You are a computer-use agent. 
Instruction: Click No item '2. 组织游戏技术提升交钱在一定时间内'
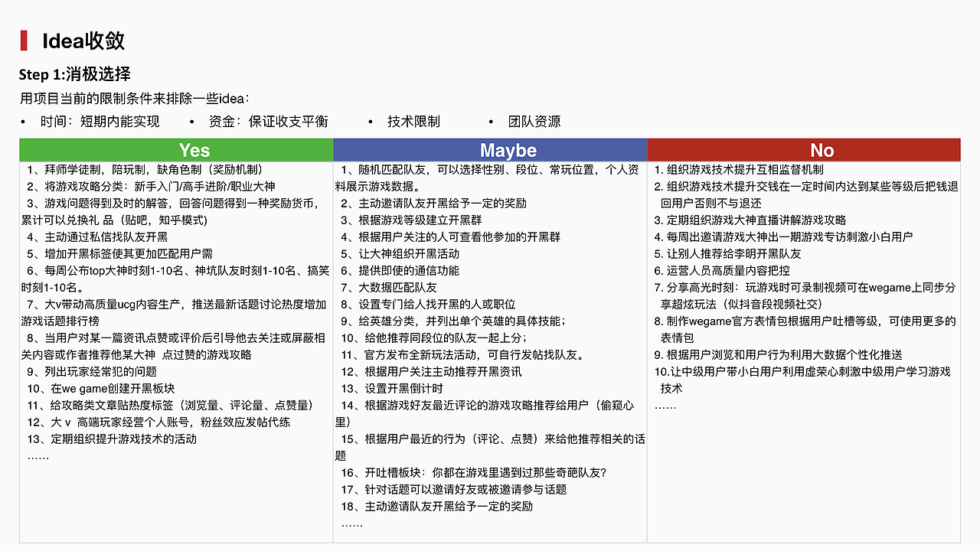pyautogui.click(x=806, y=195)
